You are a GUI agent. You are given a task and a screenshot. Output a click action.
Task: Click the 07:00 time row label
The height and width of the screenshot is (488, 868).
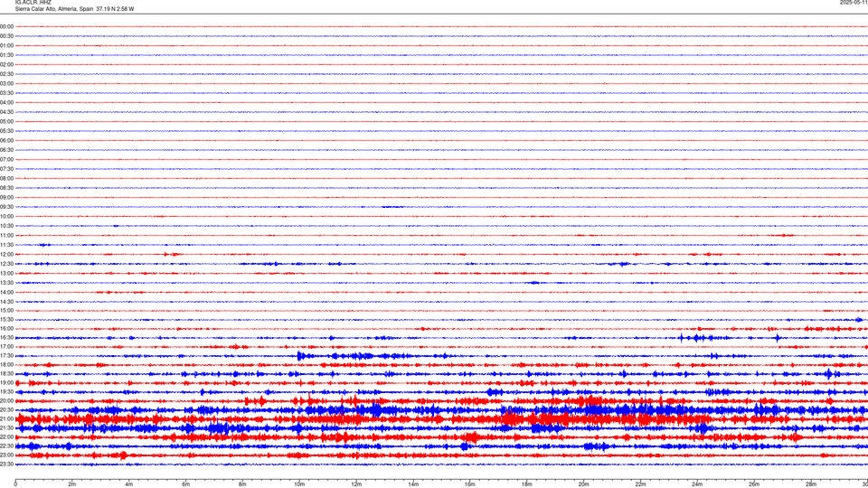(x=6, y=159)
